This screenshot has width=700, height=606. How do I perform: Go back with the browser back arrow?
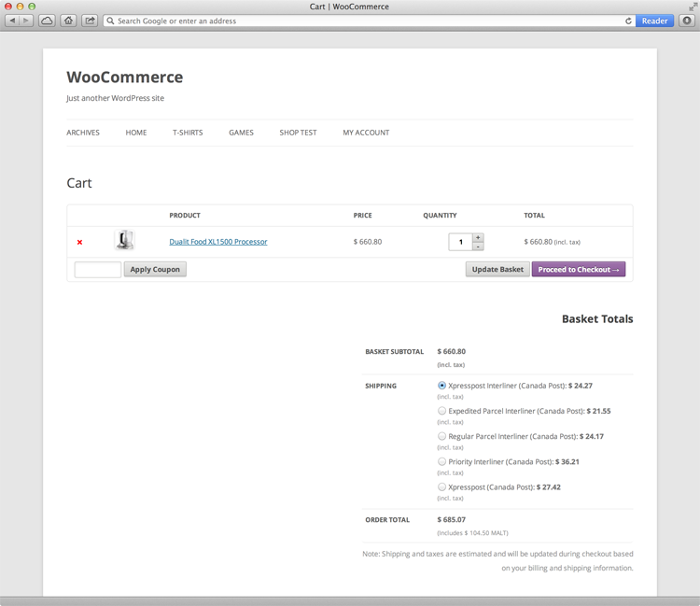(12, 21)
